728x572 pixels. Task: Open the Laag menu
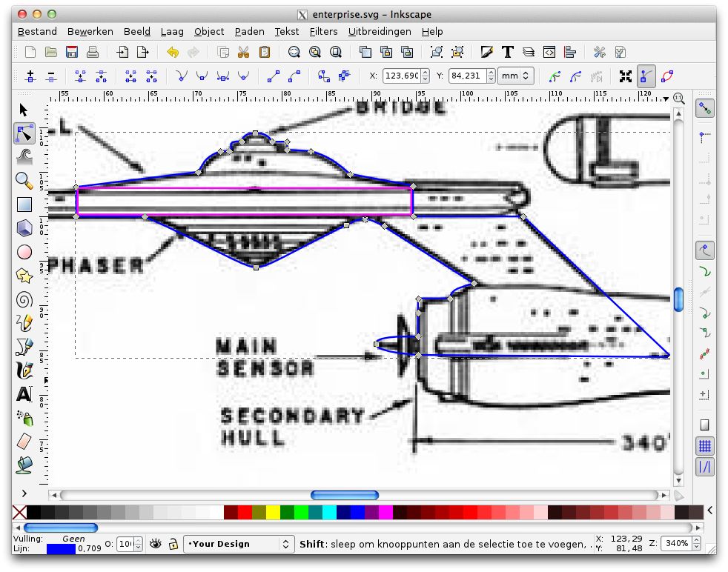tap(172, 32)
